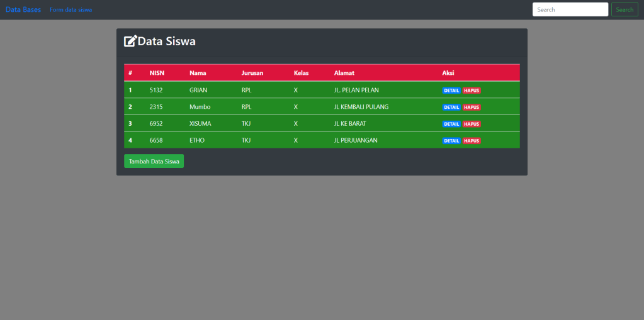This screenshot has height=320, width=644.
Task: Open the Data Bases brand link
Action: click(23, 9)
